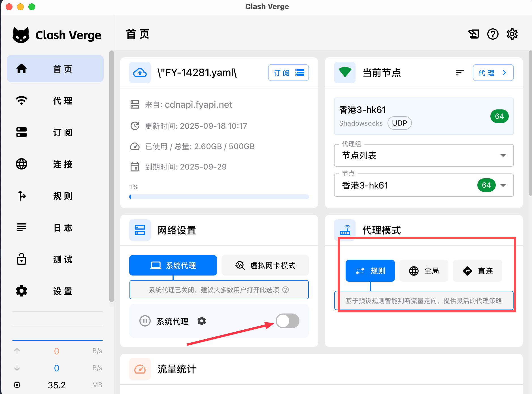This screenshot has width=532, height=394.
Task: Click the download arrow speed icon
Action: (x=17, y=368)
